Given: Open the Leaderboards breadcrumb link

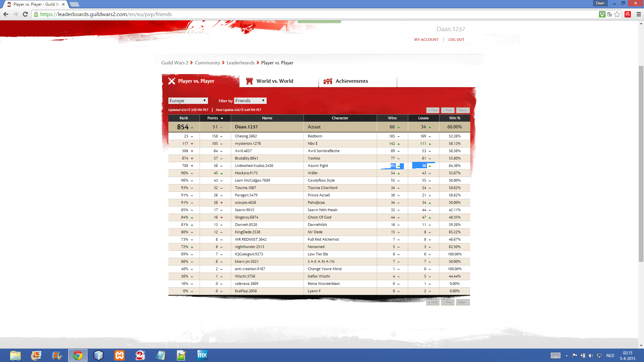Looking at the screenshot, I should point(240,63).
